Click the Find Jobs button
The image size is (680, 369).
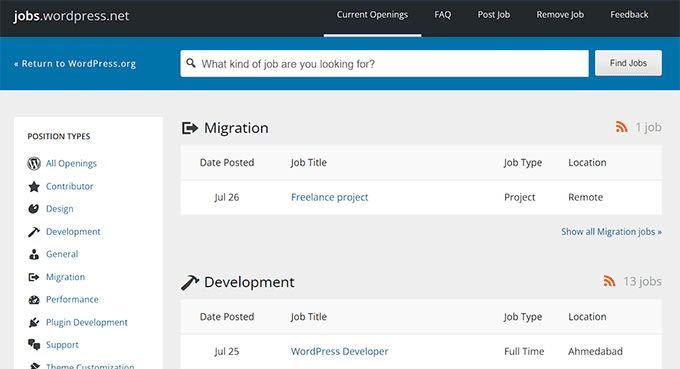click(628, 63)
